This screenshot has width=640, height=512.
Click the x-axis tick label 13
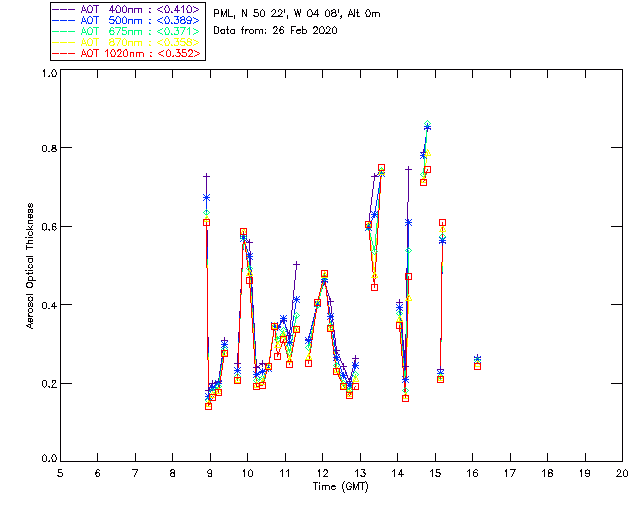pyautogui.click(x=360, y=473)
